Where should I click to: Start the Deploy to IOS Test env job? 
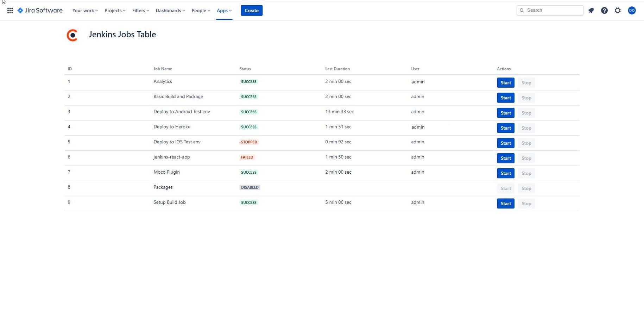click(x=506, y=143)
